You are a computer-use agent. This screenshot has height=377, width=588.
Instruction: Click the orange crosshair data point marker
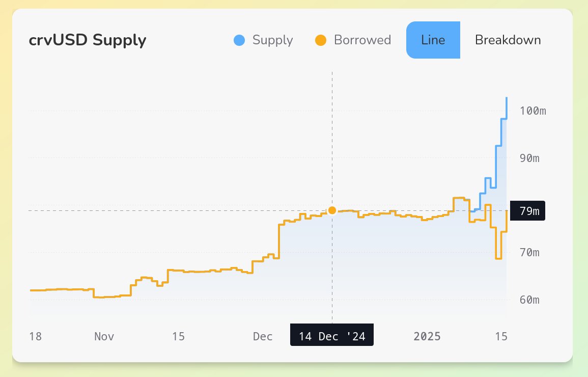(x=332, y=210)
